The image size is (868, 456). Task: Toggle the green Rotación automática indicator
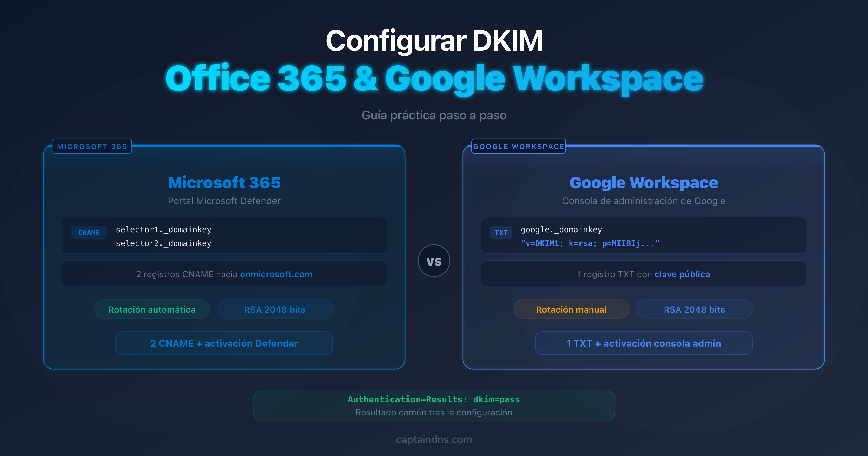tap(152, 309)
